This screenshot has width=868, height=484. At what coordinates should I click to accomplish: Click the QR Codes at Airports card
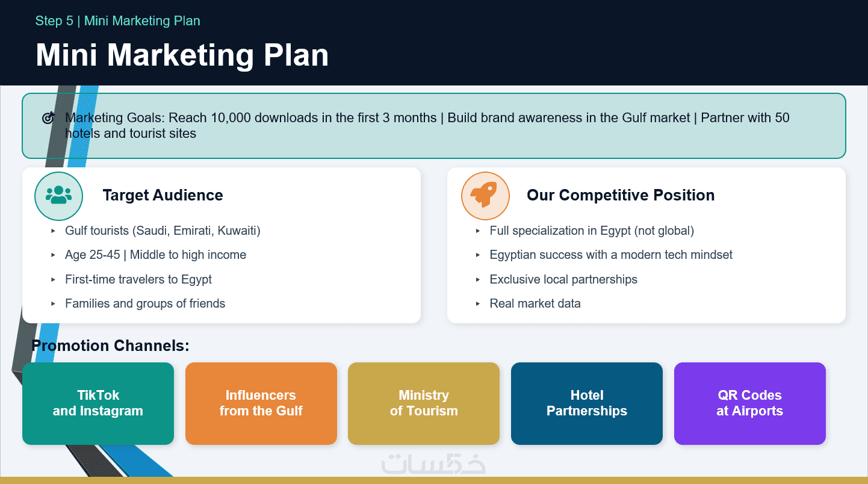[x=750, y=403]
